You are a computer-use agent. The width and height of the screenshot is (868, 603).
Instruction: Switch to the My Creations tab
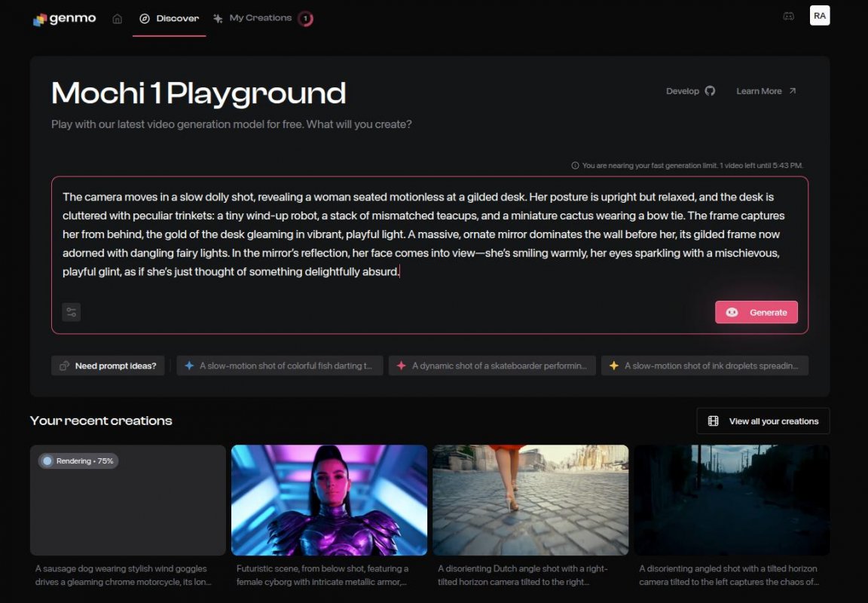[x=252, y=18]
